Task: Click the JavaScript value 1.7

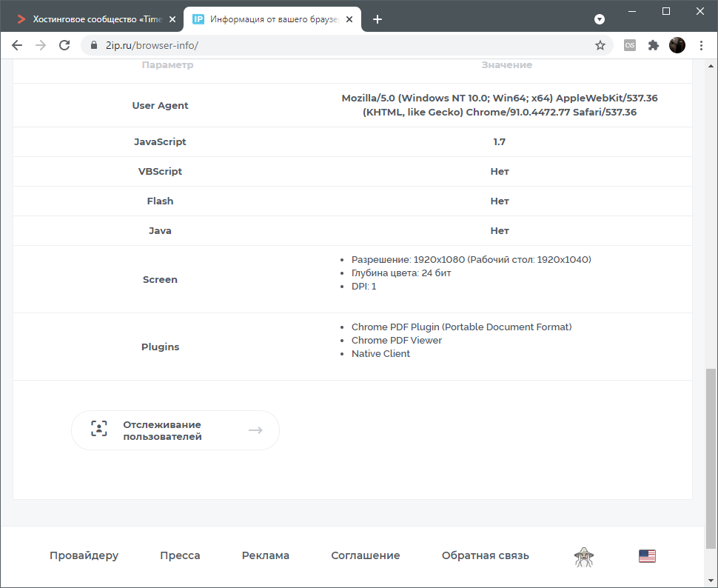Action: (500, 141)
